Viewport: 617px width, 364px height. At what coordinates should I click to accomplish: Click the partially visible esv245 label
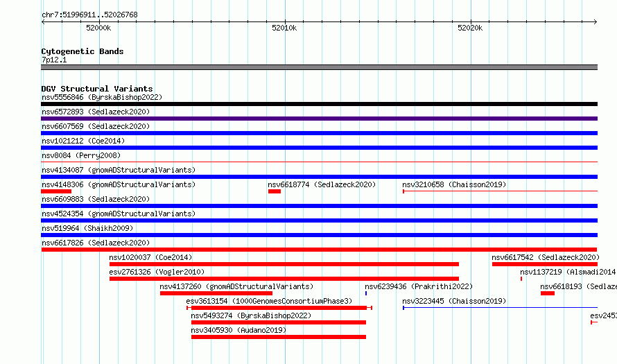(603, 315)
